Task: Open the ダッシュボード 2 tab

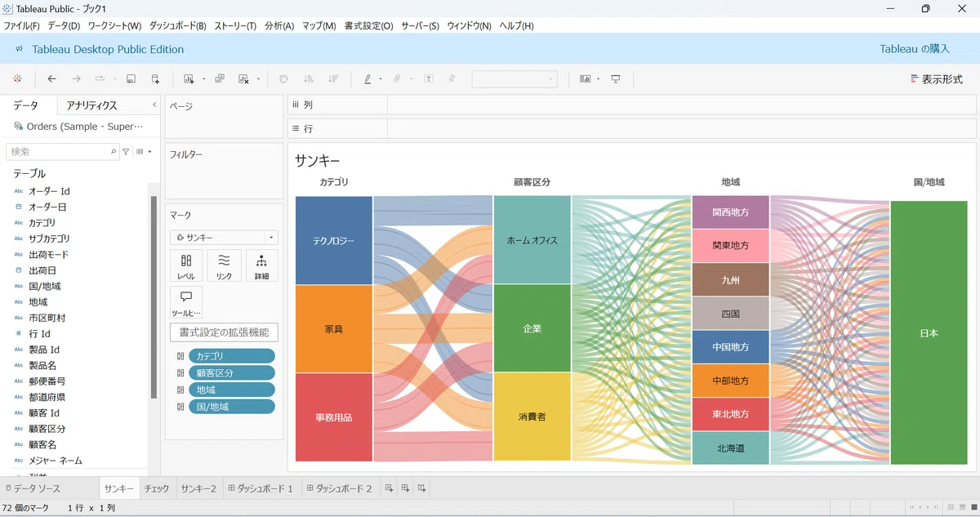Action: (x=339, y=488)
